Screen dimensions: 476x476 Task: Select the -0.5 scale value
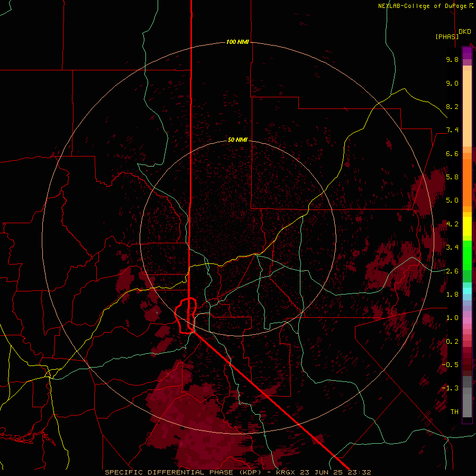450,364
